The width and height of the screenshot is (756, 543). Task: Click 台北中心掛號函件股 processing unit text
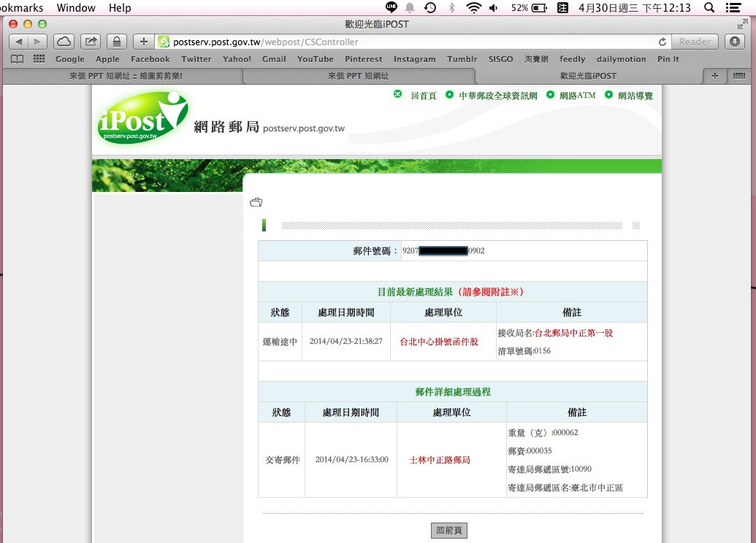439,342
